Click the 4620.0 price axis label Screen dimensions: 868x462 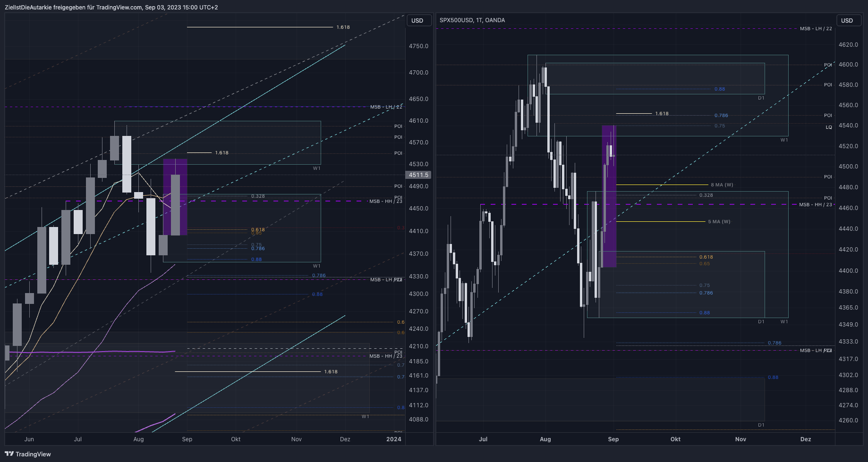pos(849,45)
